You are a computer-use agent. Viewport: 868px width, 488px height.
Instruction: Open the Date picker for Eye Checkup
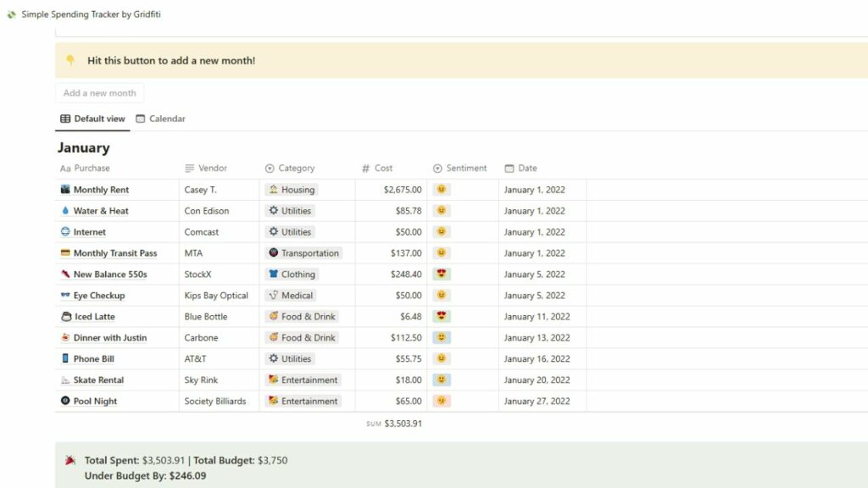[535, 295]
